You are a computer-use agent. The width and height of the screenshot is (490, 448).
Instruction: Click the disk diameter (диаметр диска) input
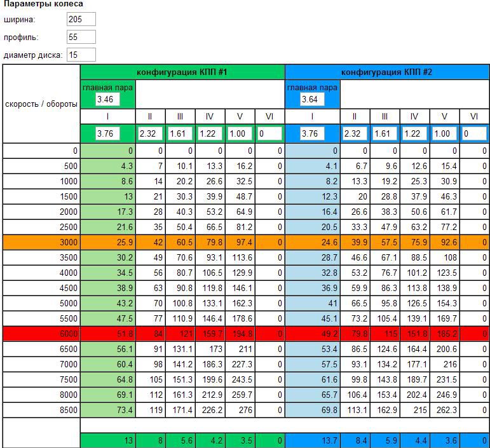81,55
